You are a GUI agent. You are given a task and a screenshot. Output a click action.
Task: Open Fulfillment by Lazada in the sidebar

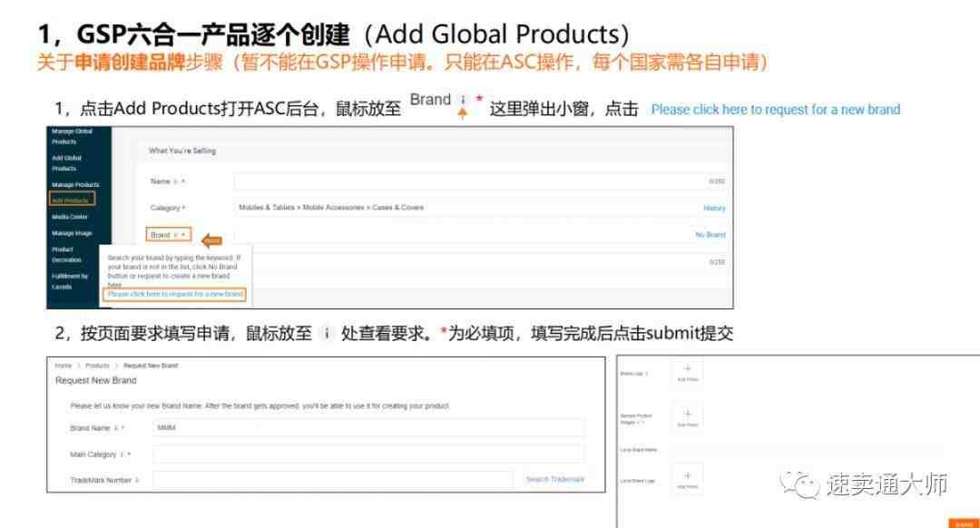tap(69, 281)
